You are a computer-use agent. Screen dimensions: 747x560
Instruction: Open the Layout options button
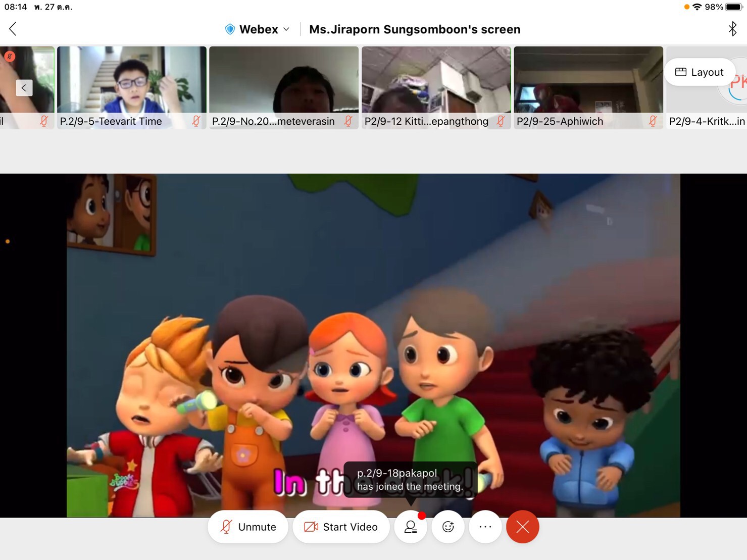[x=700, y=72]
